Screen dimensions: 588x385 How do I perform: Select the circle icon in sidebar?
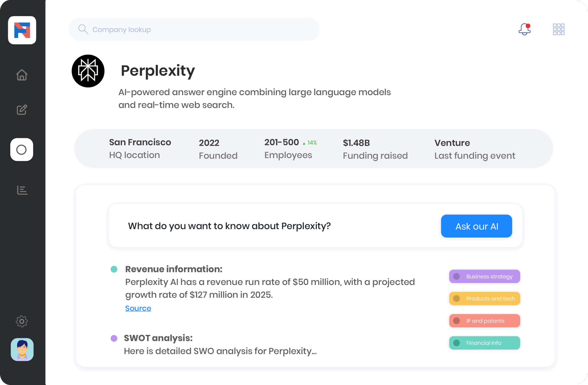[22, 150]
